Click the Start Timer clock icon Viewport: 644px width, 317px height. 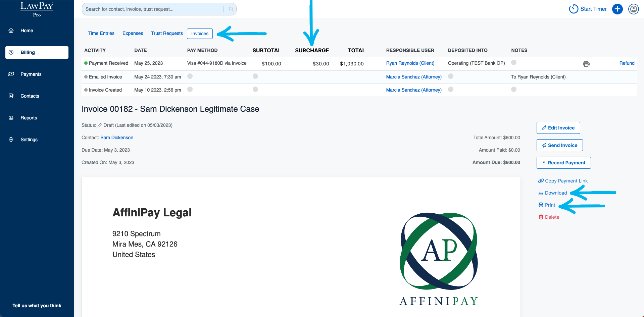574,9
